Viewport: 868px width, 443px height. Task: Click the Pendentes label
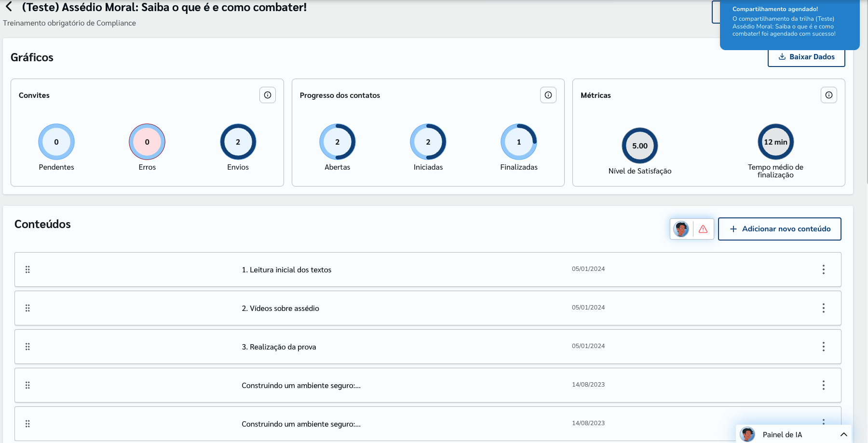(56, 167)
